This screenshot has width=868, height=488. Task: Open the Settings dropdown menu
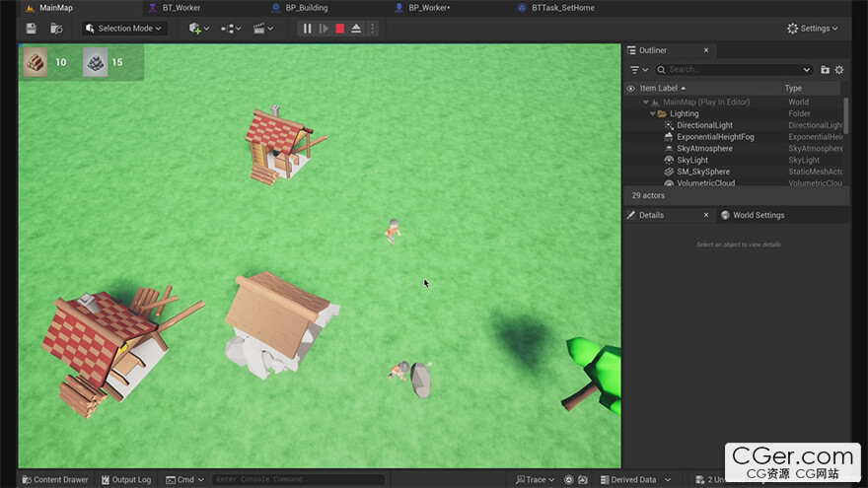pyautogui.click(x=813, y=29)
